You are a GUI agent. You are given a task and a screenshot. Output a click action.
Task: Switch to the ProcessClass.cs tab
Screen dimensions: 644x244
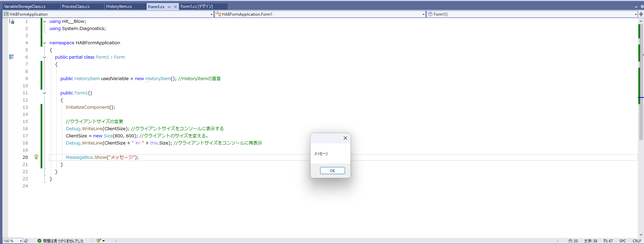pyautogui.click(x=76, y=6)
